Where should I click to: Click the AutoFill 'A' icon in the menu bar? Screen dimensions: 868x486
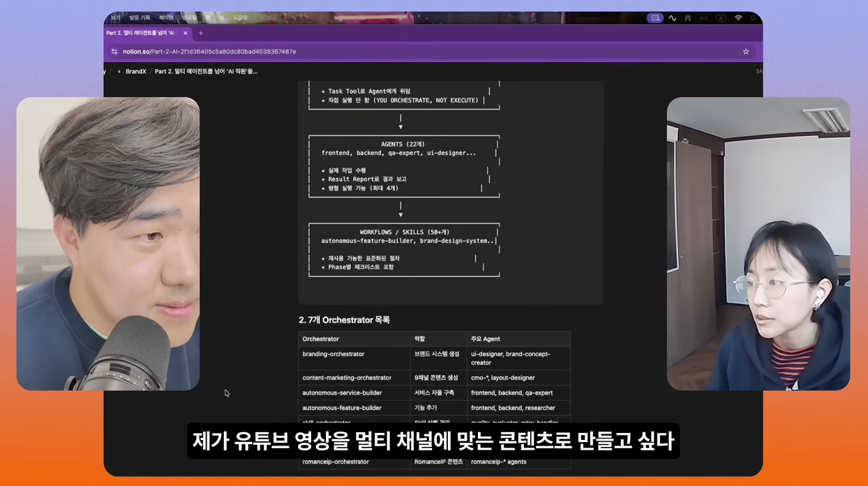click(721, 17)
